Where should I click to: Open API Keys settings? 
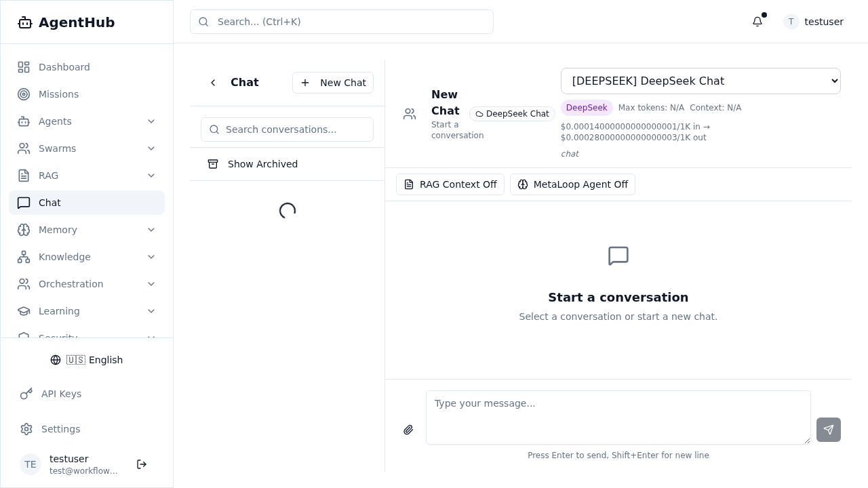(x=61, y=394)
